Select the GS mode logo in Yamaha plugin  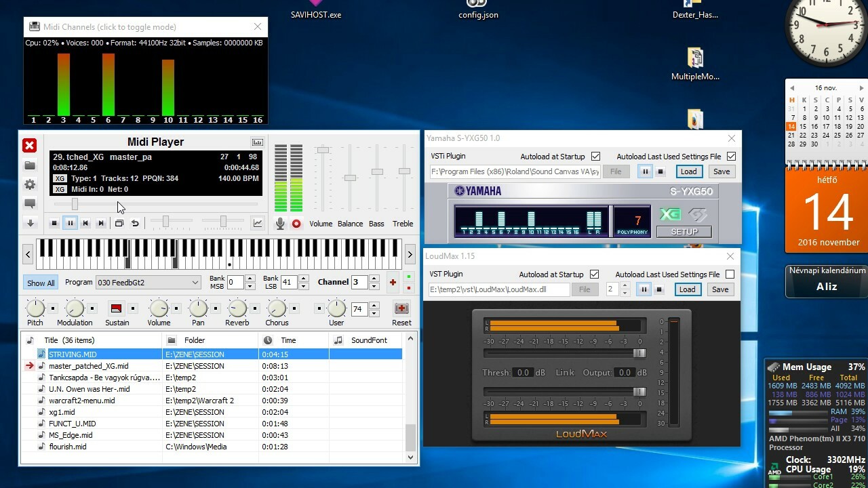coord(698,215)
